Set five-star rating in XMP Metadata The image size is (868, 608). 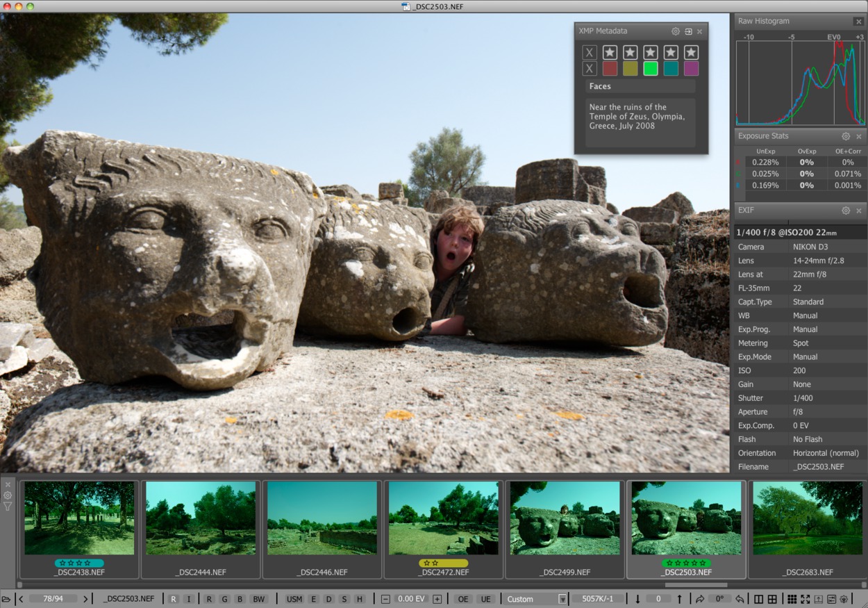[691, 52]
